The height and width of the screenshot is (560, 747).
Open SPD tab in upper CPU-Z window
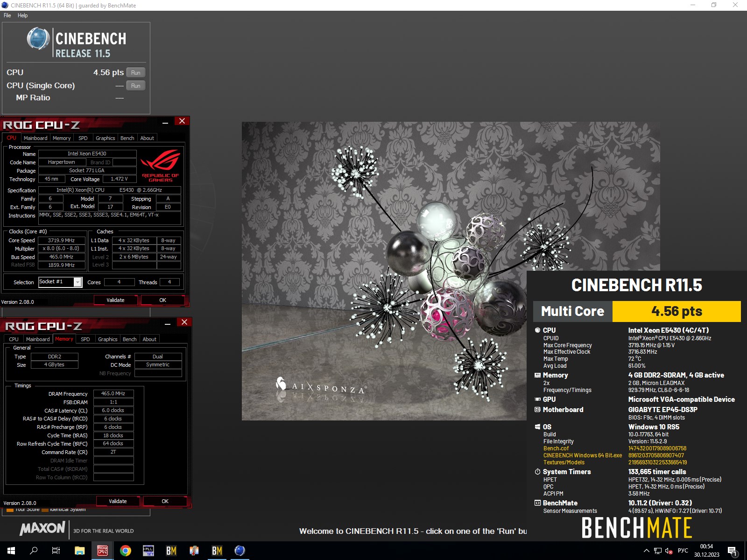click(83, 138)
